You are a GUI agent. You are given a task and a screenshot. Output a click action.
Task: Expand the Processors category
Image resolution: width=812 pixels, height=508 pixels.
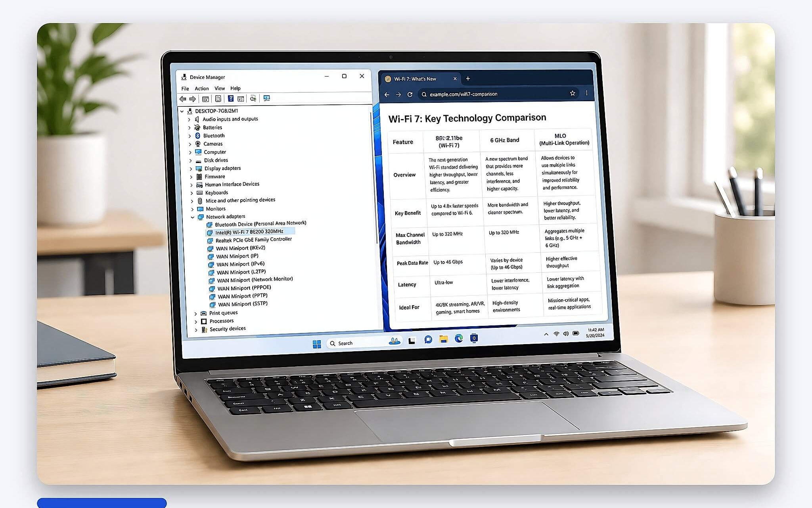(x=196, y=321)
